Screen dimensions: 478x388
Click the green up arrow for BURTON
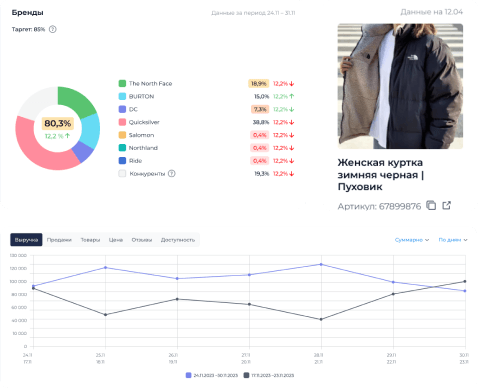click(x=292, y=96)
